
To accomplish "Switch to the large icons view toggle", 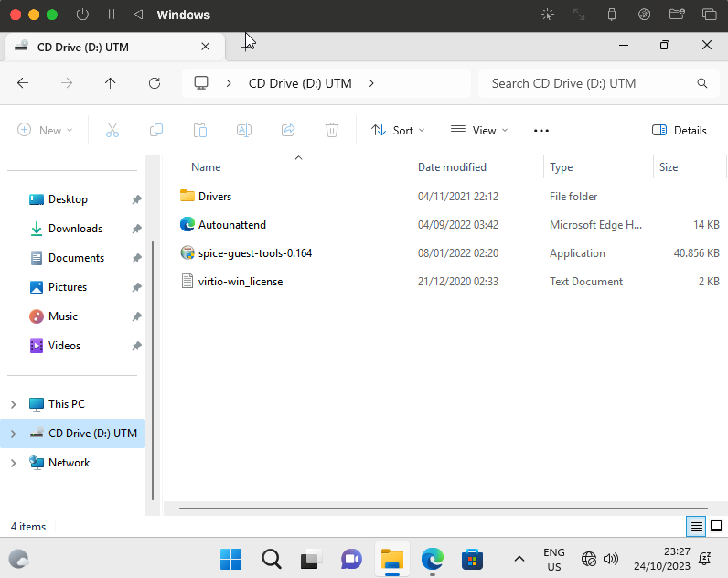I will [716, 526].
